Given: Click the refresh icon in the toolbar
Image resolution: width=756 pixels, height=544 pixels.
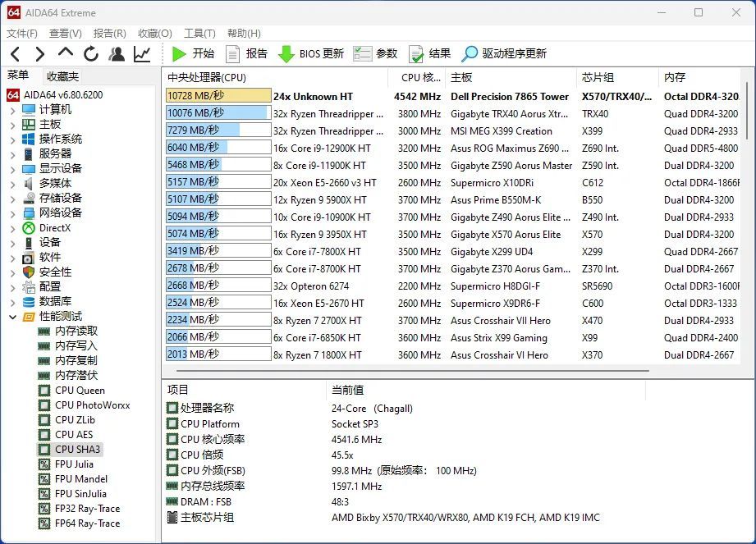Looking at the screenshot, I should pyautogui.click(x=90, y=54).
